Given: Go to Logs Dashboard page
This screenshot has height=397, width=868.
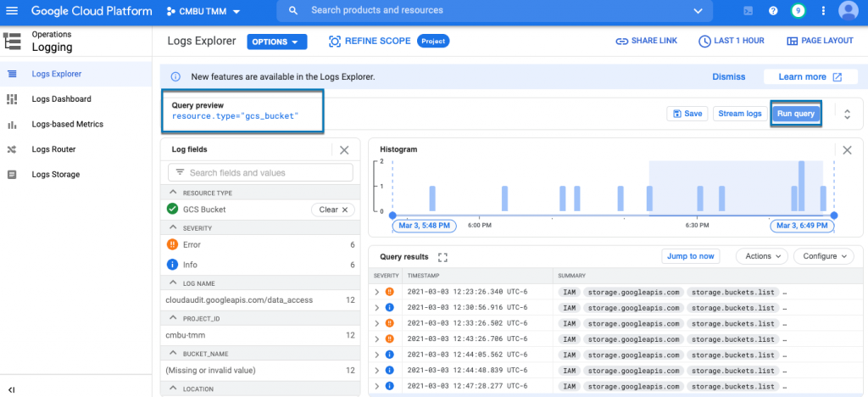Looking at the screenshot, I should (x=61, y=99).
